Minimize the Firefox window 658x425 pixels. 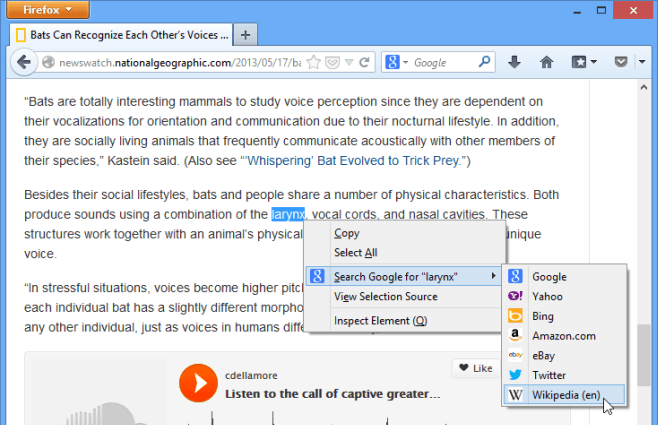pyautogui.click(x=577, y=11)
